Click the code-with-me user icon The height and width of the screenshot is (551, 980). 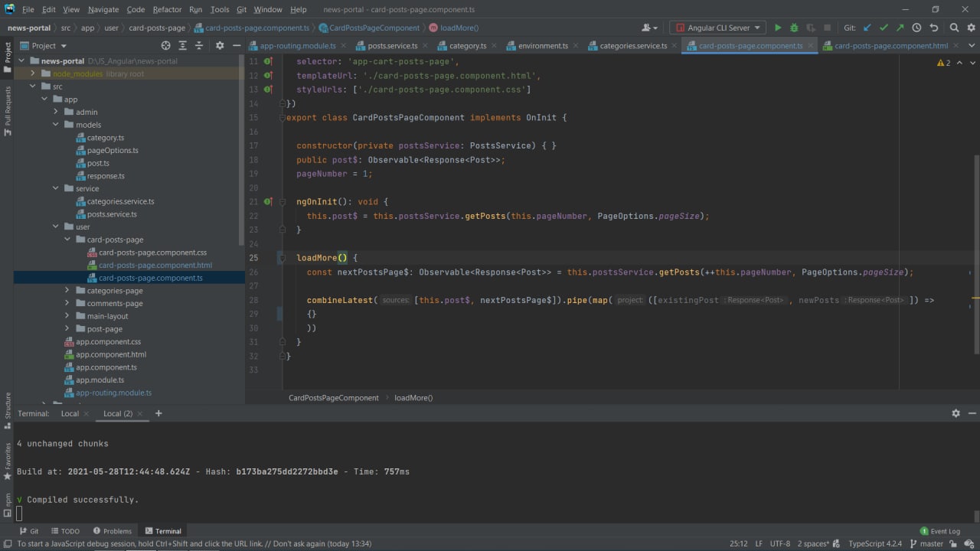[649, 28]
